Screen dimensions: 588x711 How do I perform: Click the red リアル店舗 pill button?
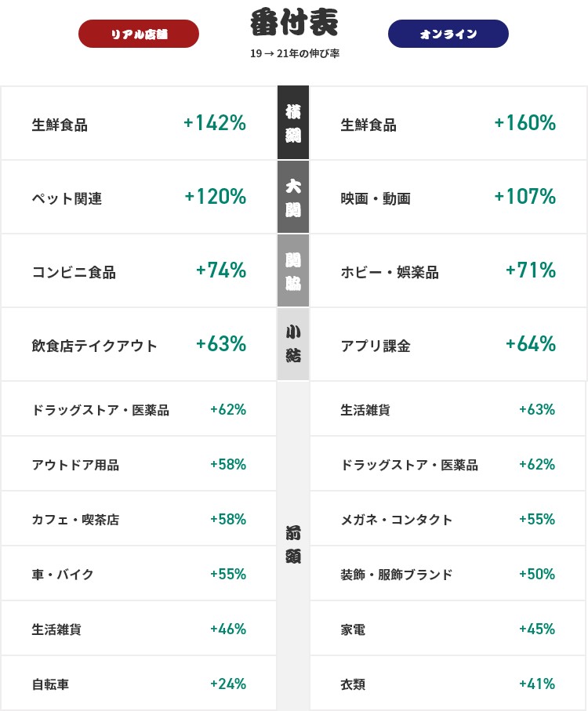coord(139,34)
